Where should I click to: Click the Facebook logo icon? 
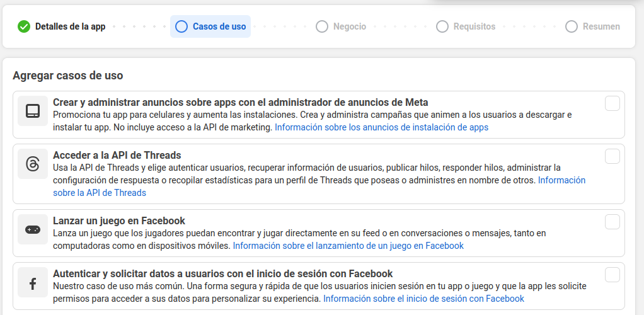33,283
